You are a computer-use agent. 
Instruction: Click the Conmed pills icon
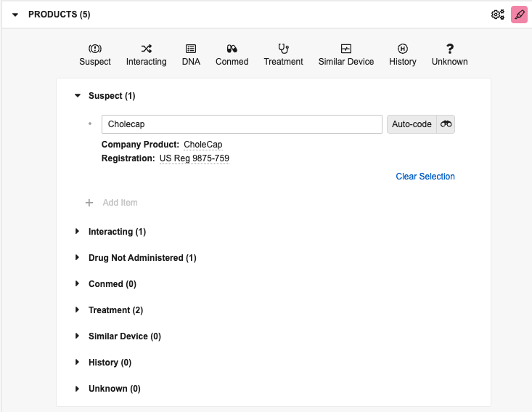pos(232,49)
